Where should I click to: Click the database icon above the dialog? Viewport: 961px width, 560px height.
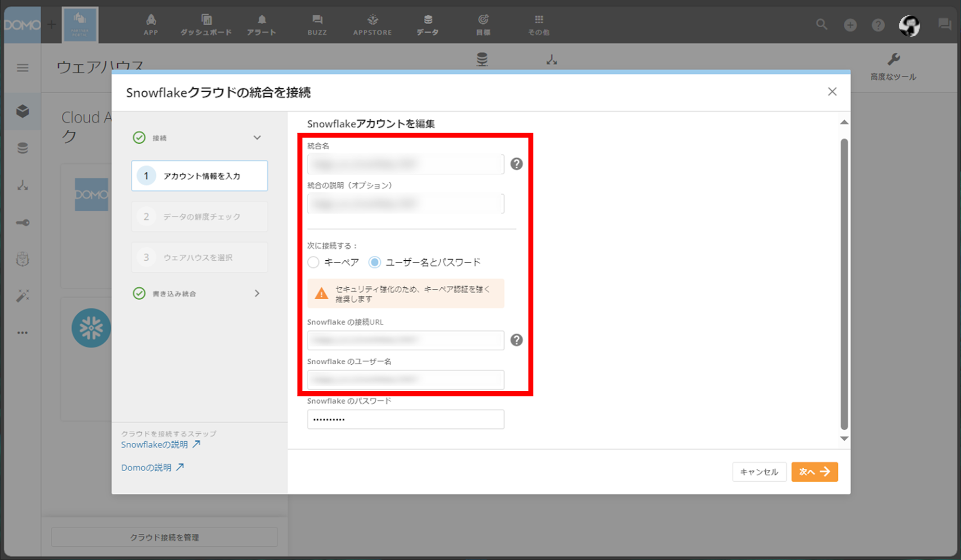(x=482, y=60)
